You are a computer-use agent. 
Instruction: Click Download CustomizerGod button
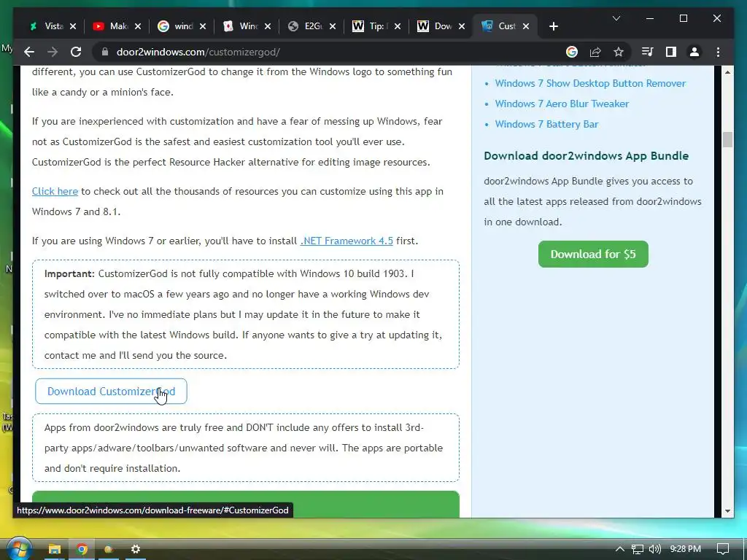pyautogui.click(x=111, y=392)
